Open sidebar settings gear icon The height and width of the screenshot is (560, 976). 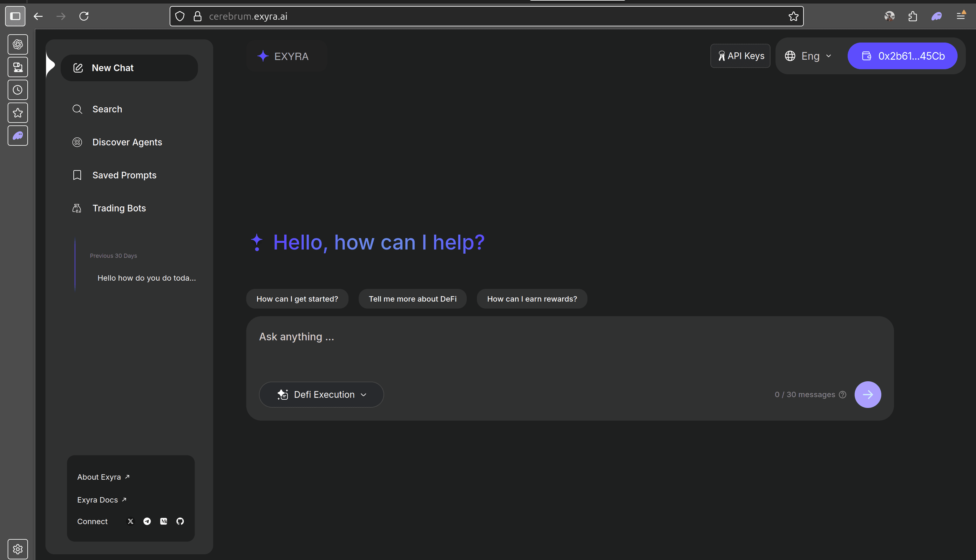pyautogui.click(x=18, y=549)
